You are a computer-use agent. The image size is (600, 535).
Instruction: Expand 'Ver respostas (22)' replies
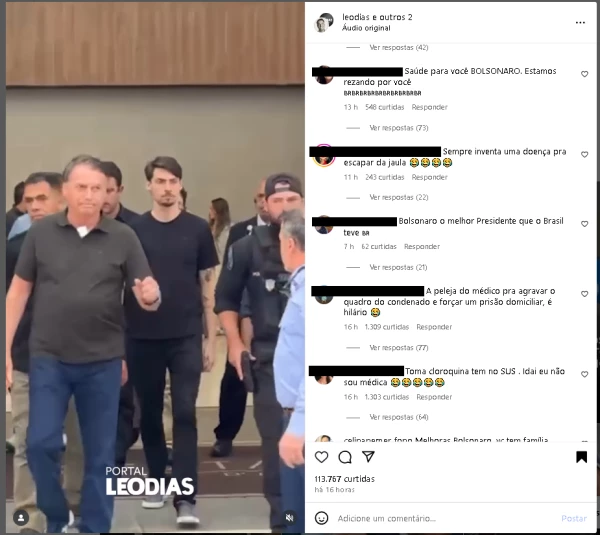398,197
